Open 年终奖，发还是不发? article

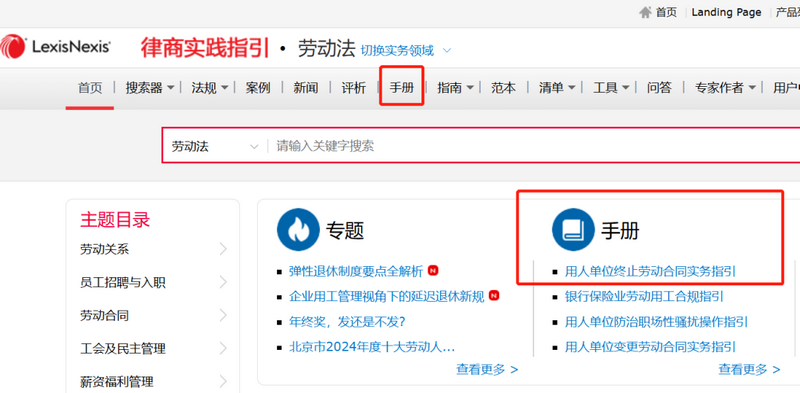[x=347, y=322]
